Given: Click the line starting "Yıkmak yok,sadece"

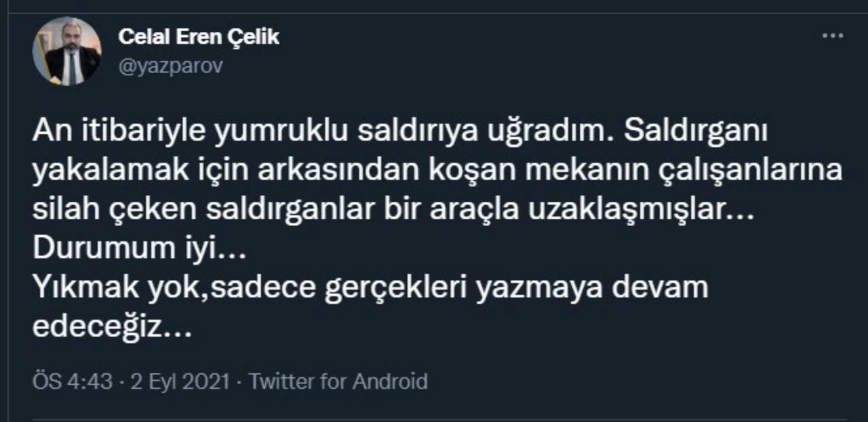Looking at the screenshot, I should click(370, 288).
